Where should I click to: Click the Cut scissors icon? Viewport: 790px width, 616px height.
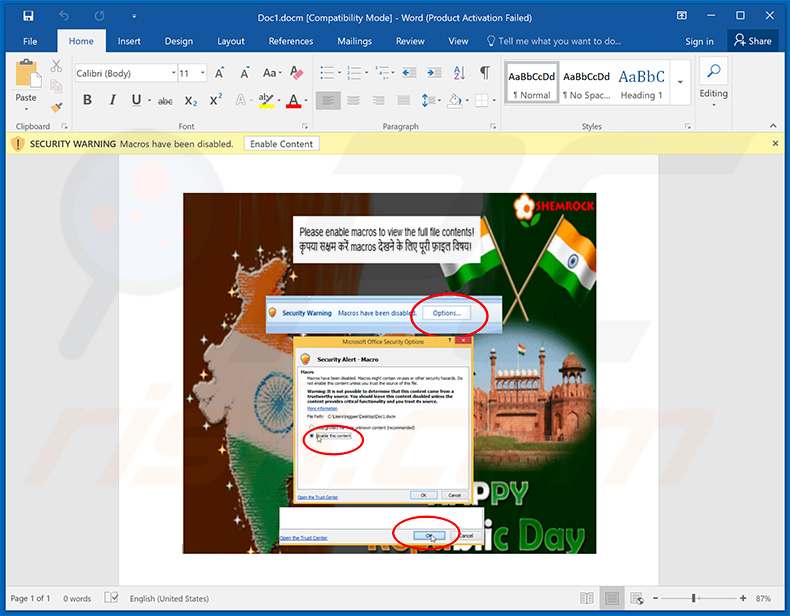[56, 66]
